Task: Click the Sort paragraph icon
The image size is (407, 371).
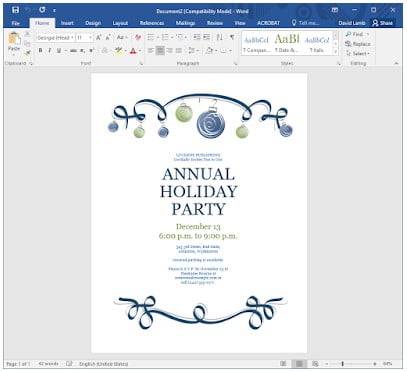Action: pos(219,37)
